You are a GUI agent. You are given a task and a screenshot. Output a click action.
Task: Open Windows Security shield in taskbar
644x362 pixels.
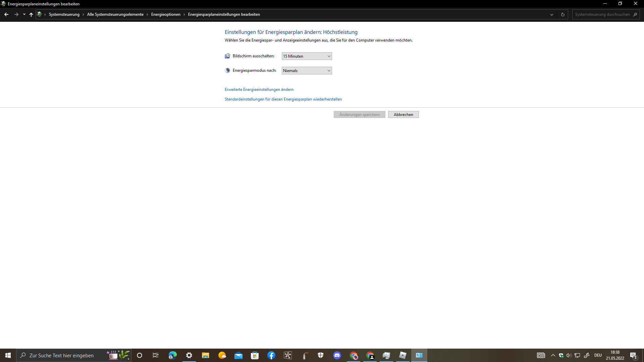pyautogui.click(x=321, y=355)
